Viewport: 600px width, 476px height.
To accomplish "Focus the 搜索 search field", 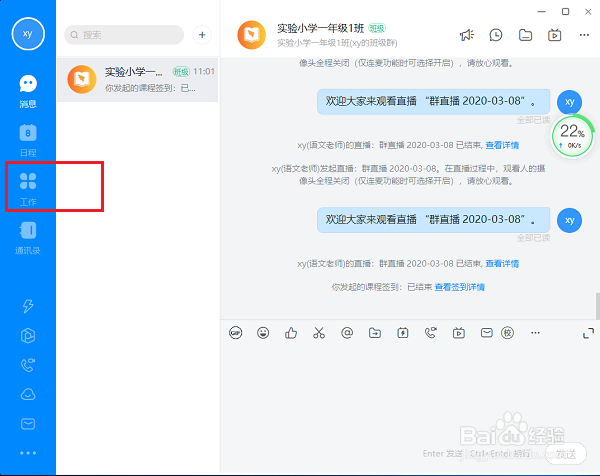I will 124,35.
